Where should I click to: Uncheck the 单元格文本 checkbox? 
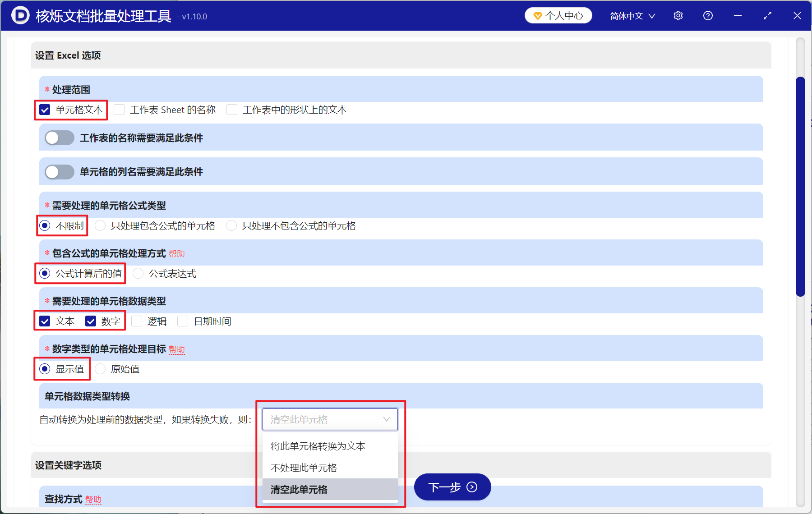click(44, 109)
